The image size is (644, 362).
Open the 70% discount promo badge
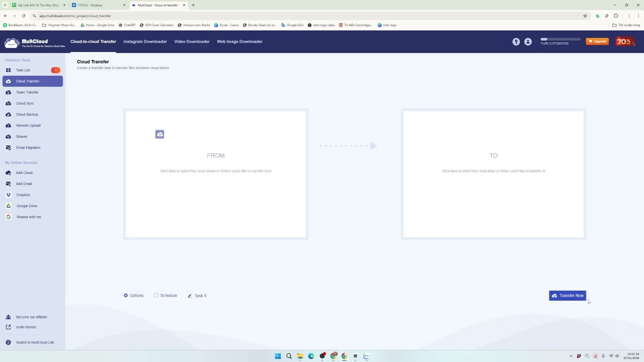point(624,42)
